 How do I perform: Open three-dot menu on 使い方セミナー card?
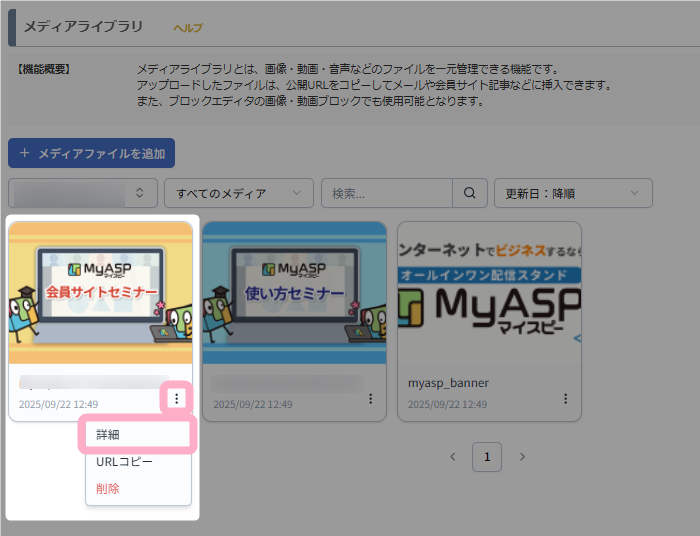pos(371,398)
